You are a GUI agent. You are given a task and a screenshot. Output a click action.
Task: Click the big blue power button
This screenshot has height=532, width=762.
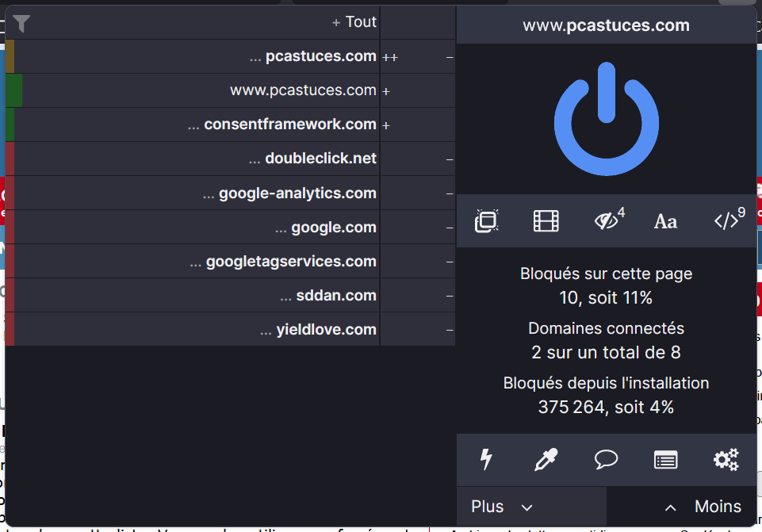pyautogui.click(x=606, y=119)
